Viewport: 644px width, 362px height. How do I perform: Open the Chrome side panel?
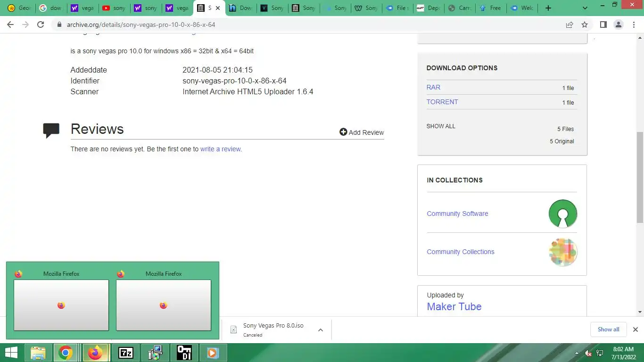(603, 25)
